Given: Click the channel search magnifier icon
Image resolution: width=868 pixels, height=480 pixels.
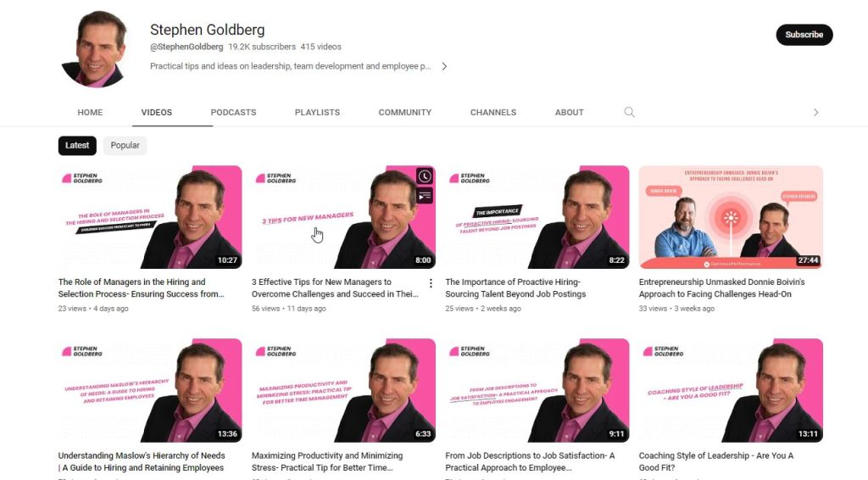Looking at the screenshot, I should click(x=629, y=113).
